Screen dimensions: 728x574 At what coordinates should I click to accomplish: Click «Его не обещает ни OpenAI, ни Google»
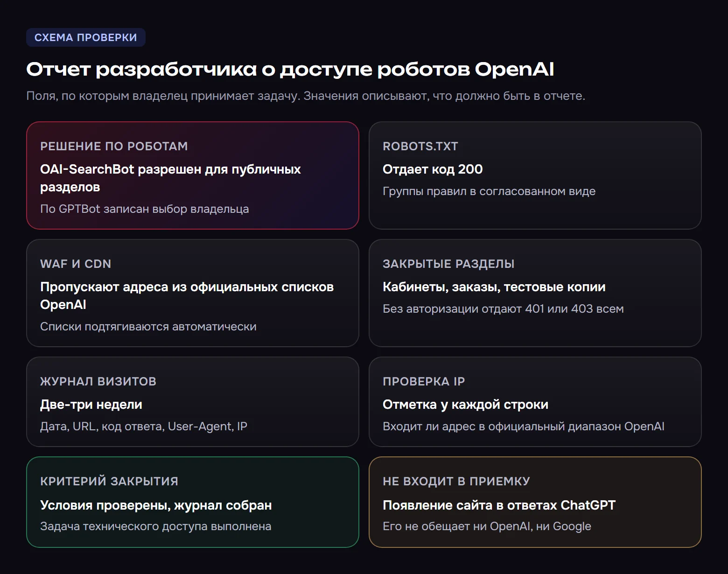click(487, 526)
